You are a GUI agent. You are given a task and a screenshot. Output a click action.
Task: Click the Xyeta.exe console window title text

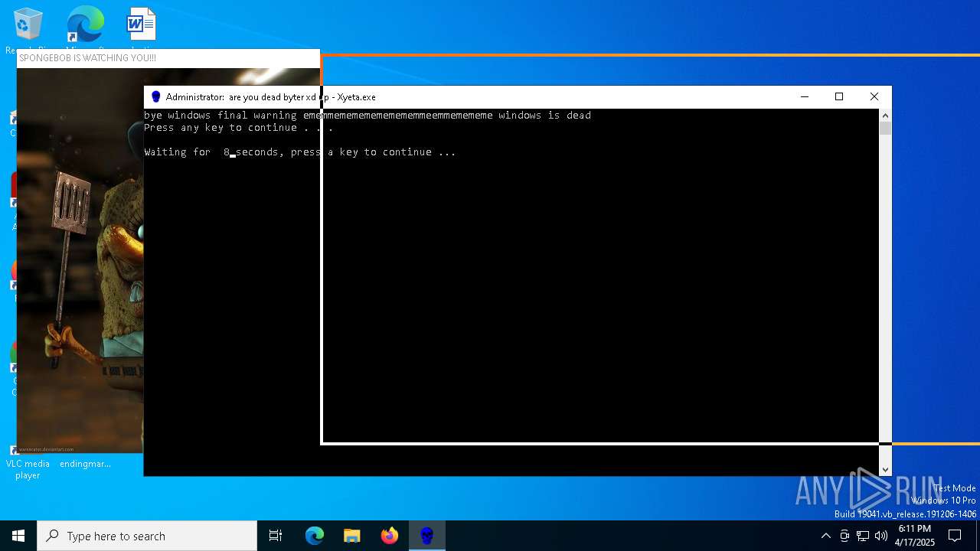[x=271, y=97]
